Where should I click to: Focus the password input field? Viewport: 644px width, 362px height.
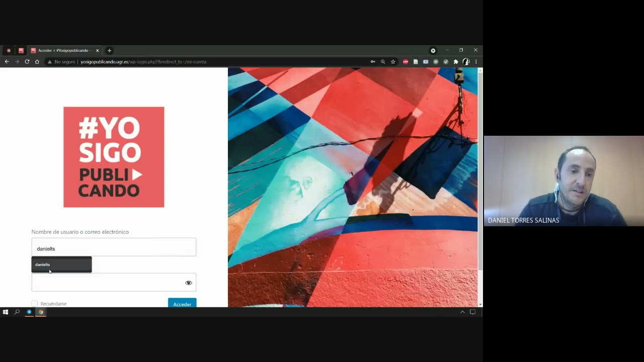(x=114, y=283)
